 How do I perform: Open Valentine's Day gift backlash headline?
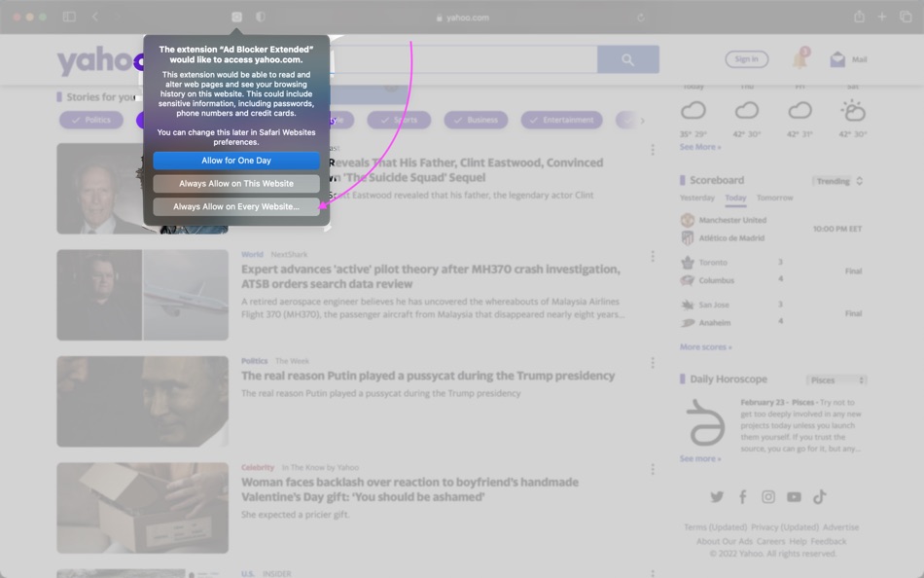[409, 489]
